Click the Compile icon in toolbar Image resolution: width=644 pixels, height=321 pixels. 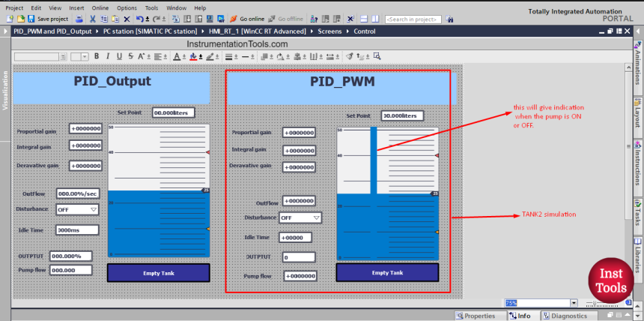point(176,19)
